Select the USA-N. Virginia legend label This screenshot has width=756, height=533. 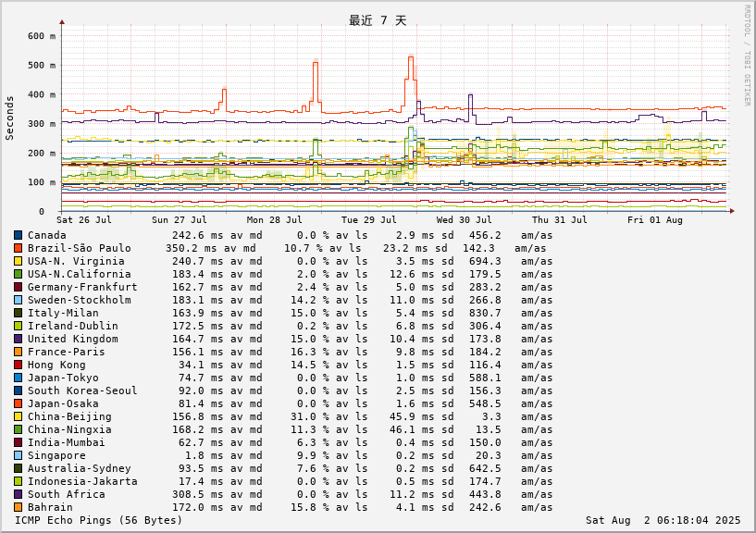click(76, 262)
